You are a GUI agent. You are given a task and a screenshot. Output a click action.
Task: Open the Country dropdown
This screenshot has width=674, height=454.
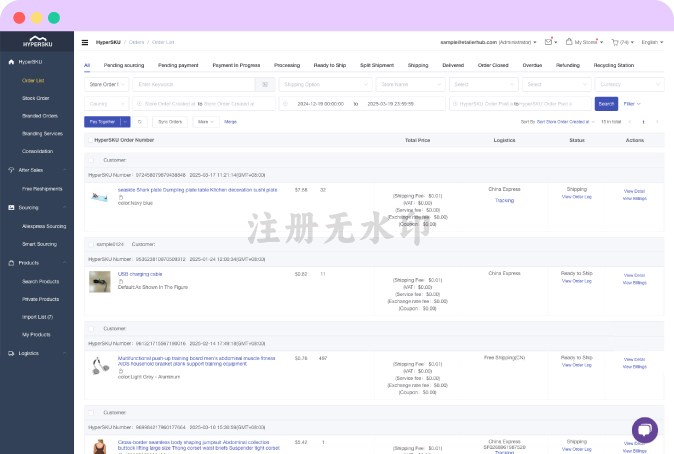pos(106,104)
